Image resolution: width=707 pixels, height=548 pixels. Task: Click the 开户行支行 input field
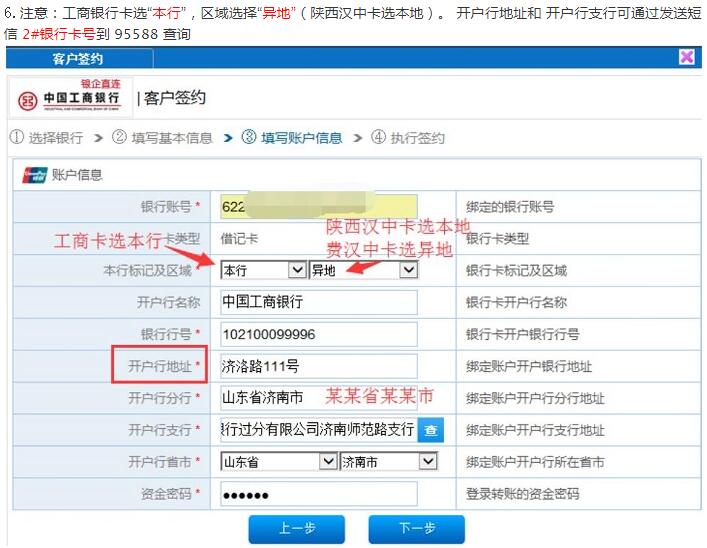pos(319,430)
